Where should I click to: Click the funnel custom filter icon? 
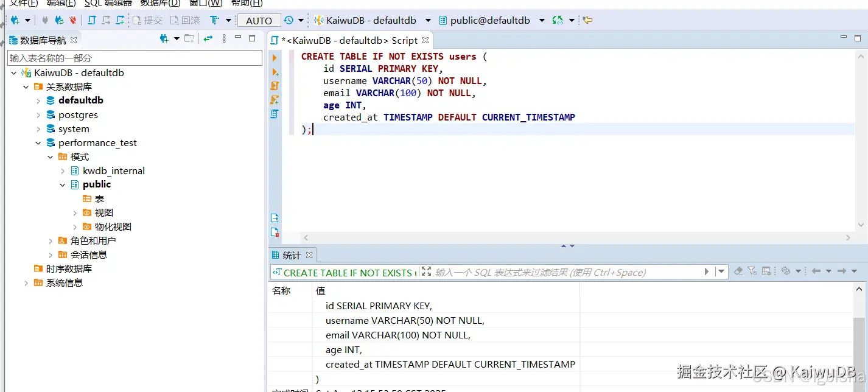(x=752, y=271)
